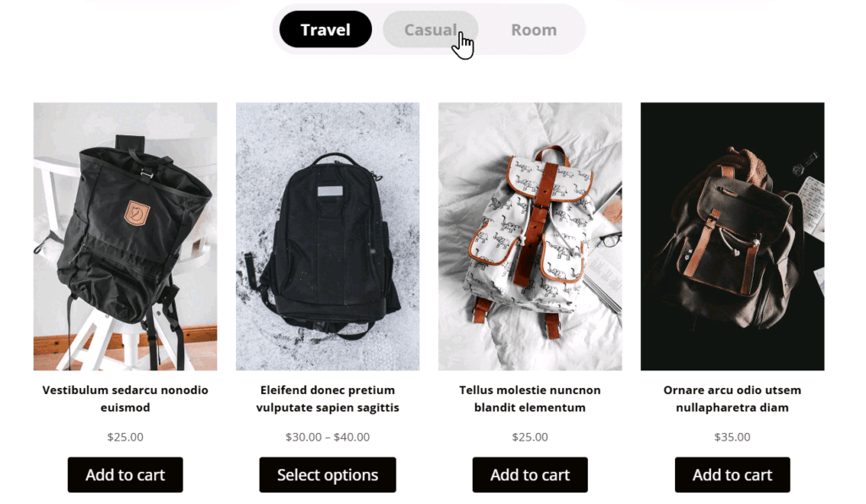Open the elephant print backpack image
Image resolution: width=866 pixels, height=504 pixels.
[x=530, y=236]
